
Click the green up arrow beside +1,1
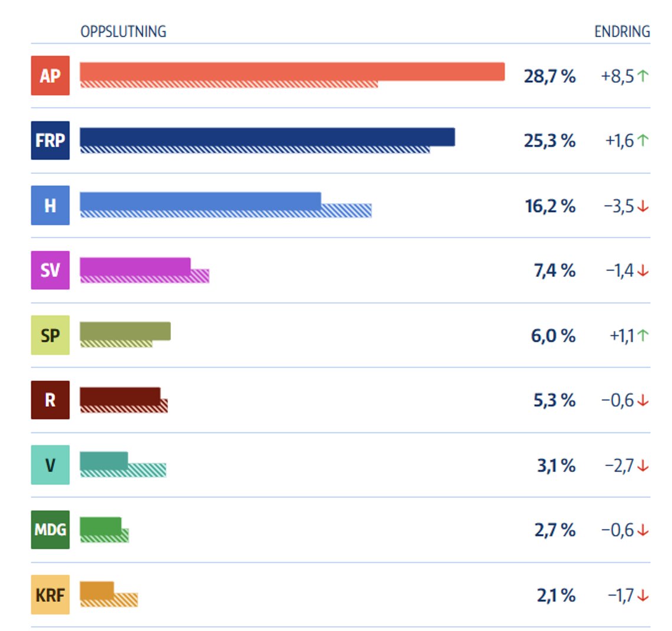[643, 335]
